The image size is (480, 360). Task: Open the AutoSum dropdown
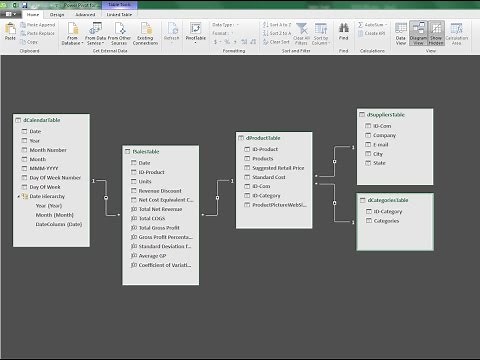coord(373,25)
